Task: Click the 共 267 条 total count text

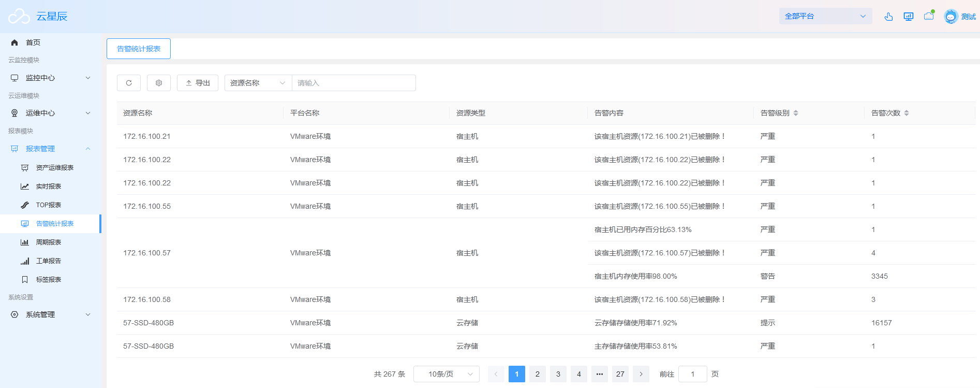Action: pyautogui.click(x=390, y=374)
